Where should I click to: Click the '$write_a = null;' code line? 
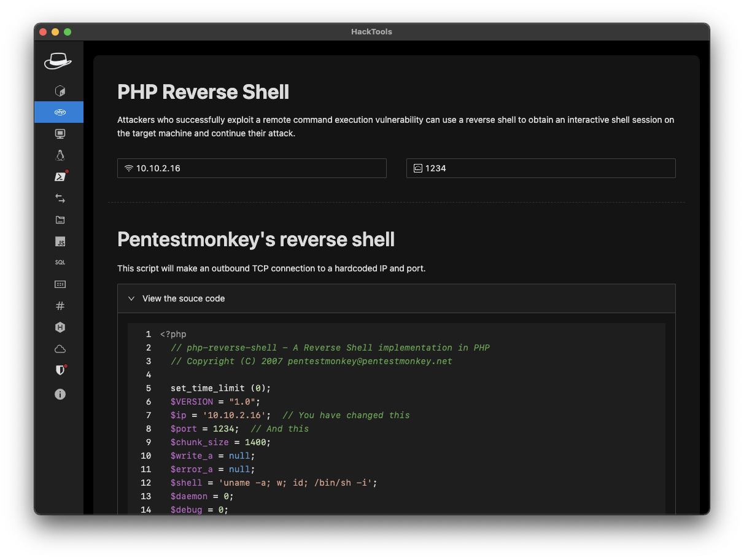pyautogui.click(x=212, y=456)
